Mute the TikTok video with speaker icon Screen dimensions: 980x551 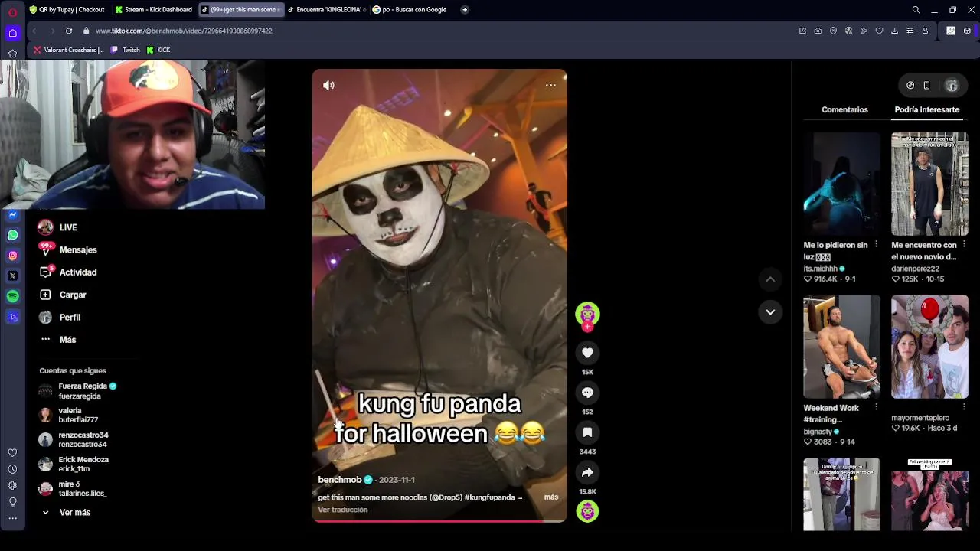pos(328,85)
